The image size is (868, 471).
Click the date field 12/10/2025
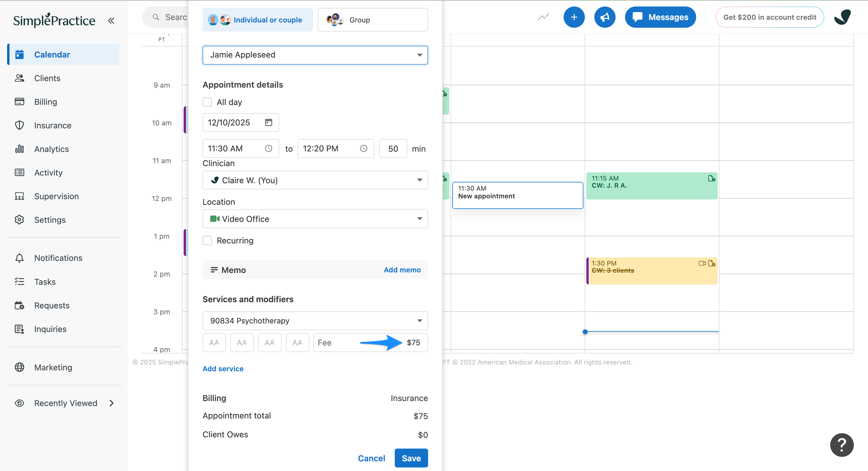241,122
